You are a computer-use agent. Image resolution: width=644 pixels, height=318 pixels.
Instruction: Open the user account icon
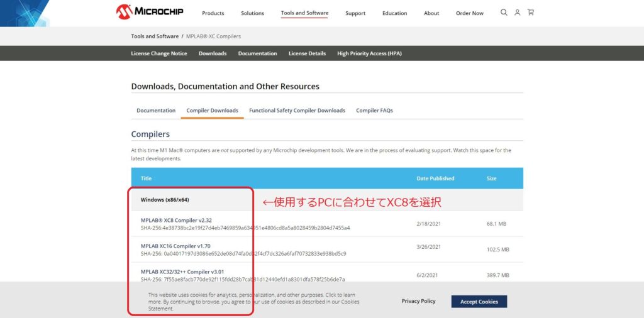tap(518, 13)
